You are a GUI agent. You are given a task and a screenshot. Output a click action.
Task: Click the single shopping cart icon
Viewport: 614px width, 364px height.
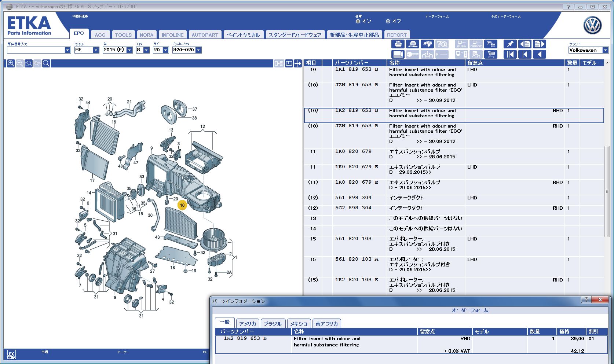(490, 54)
